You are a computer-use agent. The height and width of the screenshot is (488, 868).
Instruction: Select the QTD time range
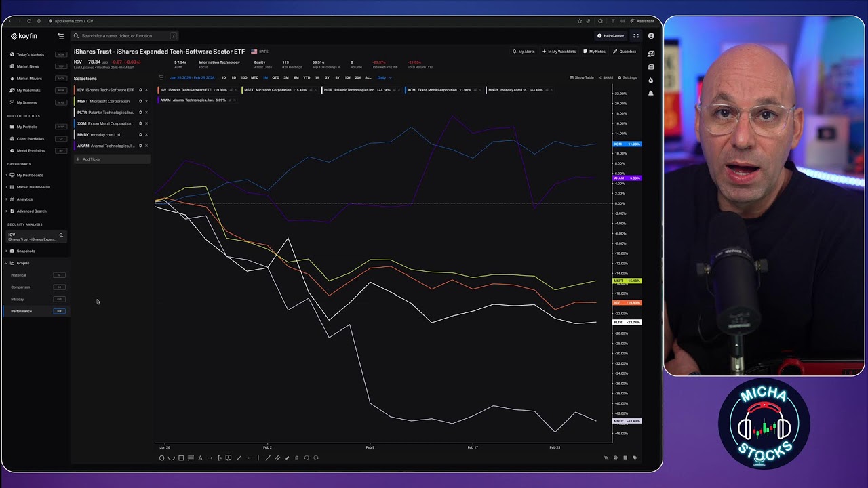275,77
